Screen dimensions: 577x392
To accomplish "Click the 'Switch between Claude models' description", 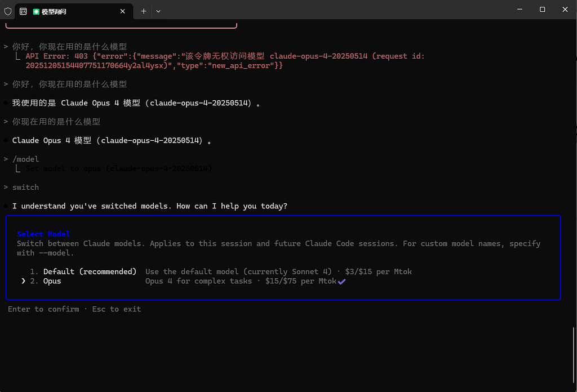I will tap(278, 248).
